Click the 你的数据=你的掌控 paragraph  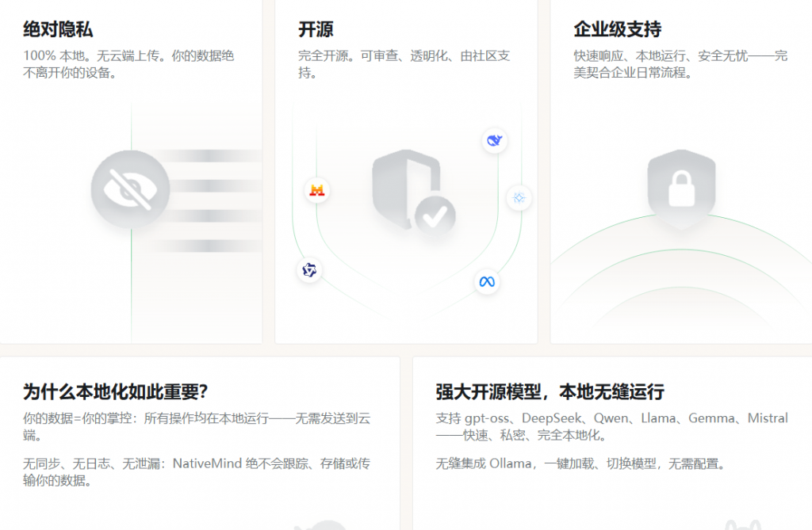(x=197, y=426)
